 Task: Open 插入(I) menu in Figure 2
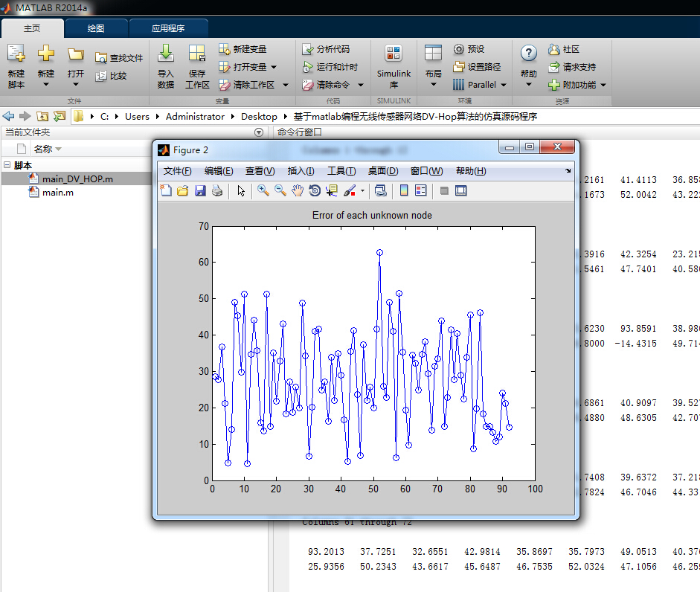click(301, 171)
